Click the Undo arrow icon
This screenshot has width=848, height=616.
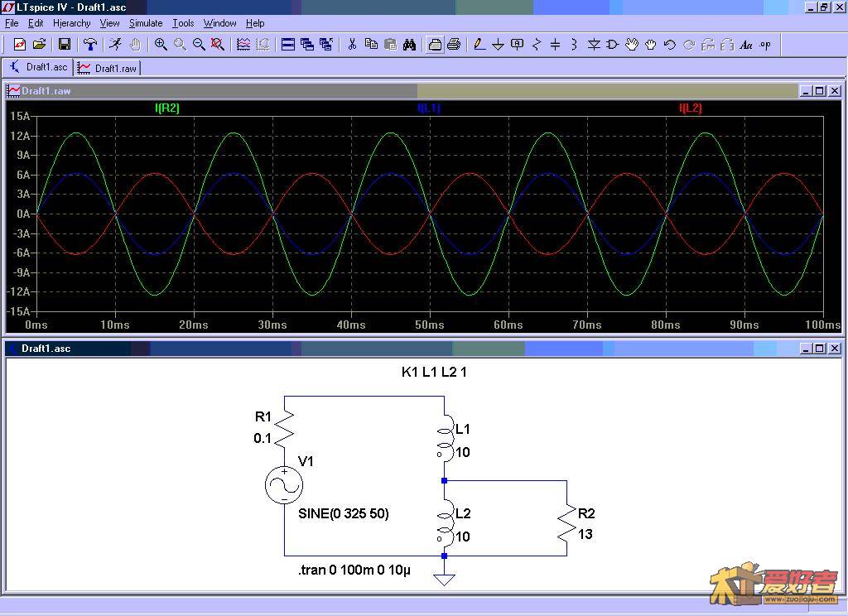coord(669,45)
